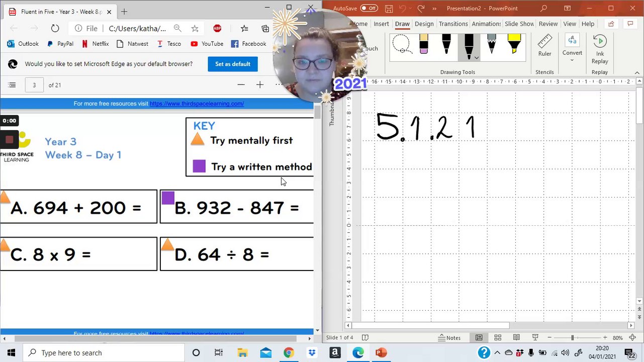Click the taskbar search box
This screenshot has width=644, height=362.
point(104,353)
